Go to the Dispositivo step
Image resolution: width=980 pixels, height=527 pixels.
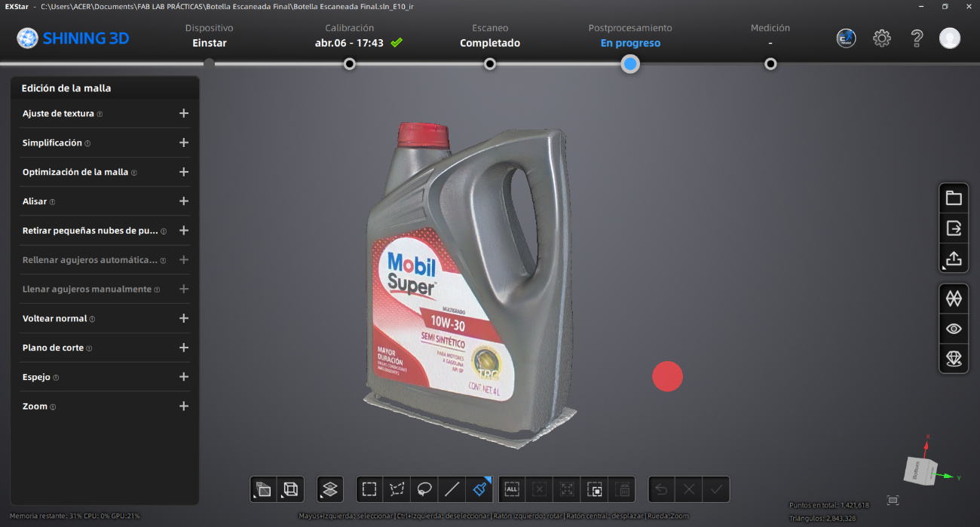[x=209, y=35]
